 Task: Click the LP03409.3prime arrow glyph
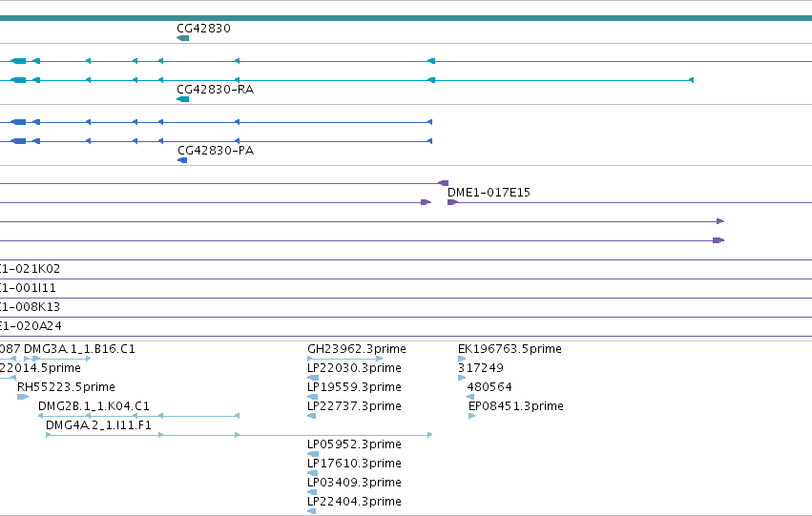click(x=312, y=492)
